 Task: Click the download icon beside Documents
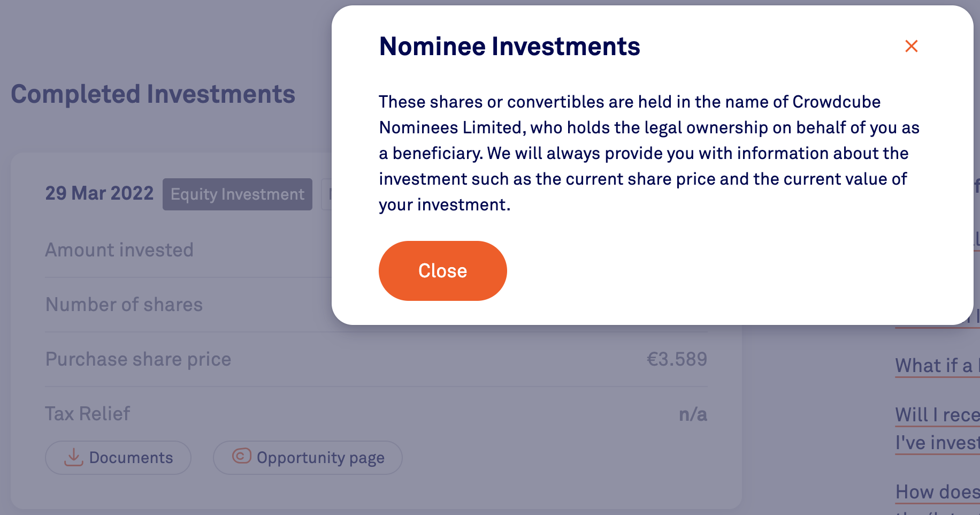pos(74,458)
